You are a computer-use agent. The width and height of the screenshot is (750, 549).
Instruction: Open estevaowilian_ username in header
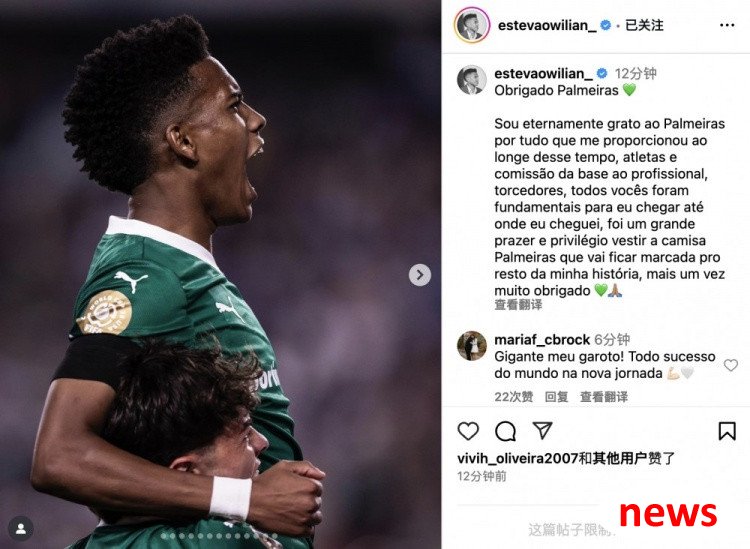pos(547,25)
